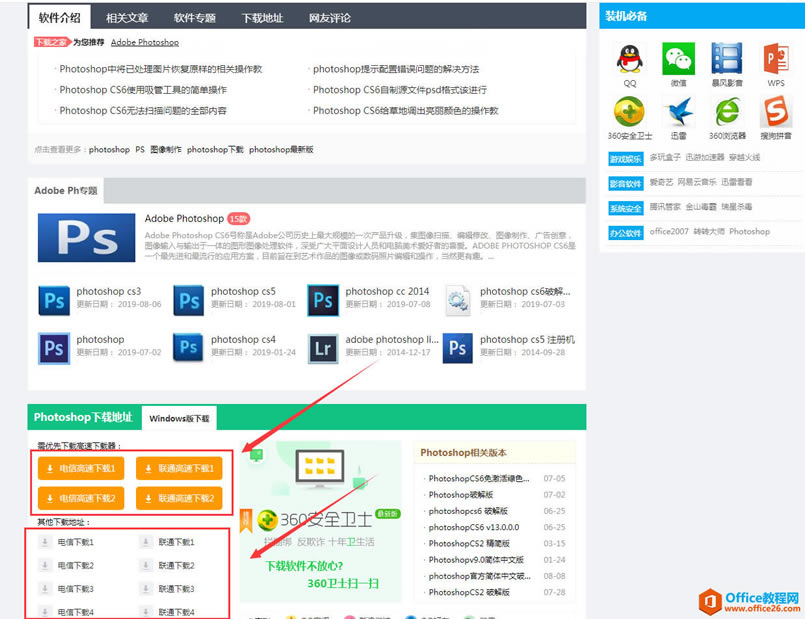The height and width of the screenshot is (619, 805).
Task: Click the 搜狗拼音 icon
Action: (x=776, y=112)
